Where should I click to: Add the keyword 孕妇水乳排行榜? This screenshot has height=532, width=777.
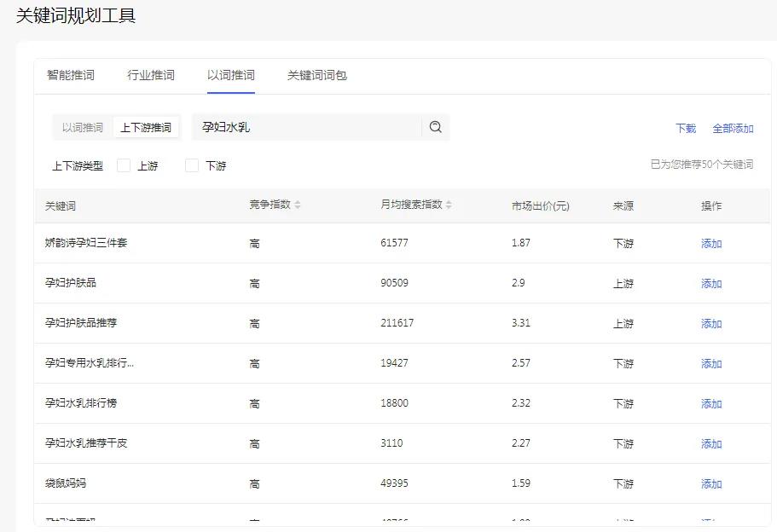710,403
